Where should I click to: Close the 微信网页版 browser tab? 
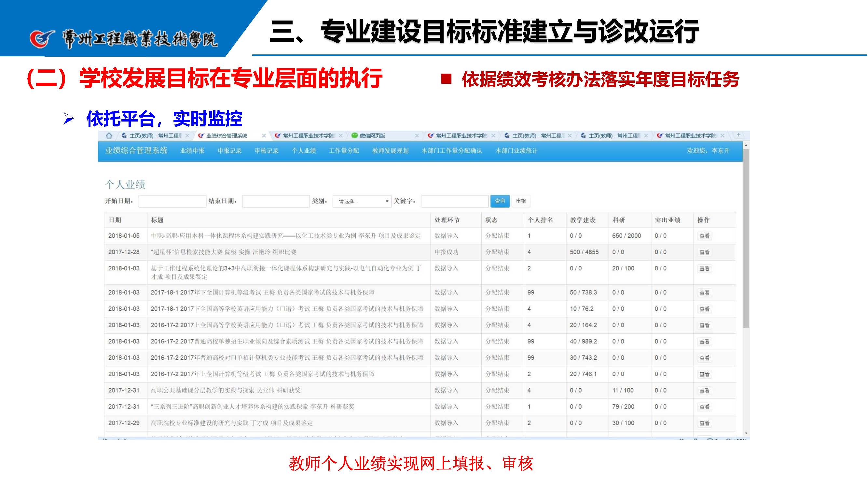point(417,136)
